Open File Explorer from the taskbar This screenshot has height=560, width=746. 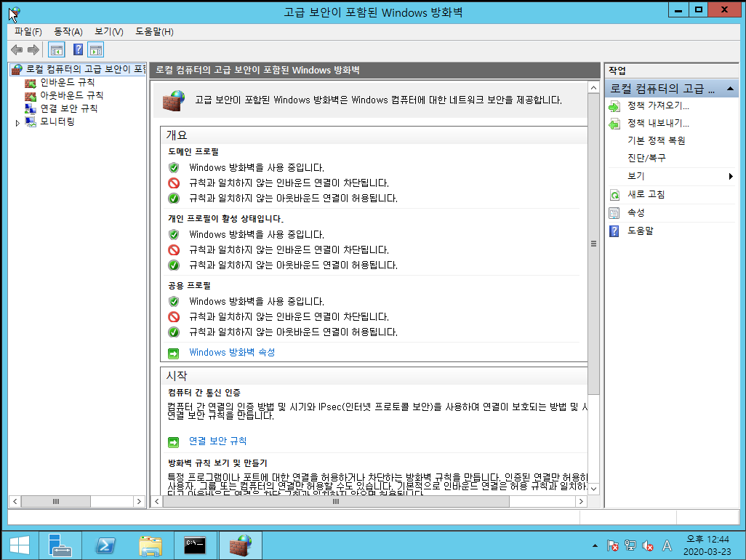(x=151, y=545)
